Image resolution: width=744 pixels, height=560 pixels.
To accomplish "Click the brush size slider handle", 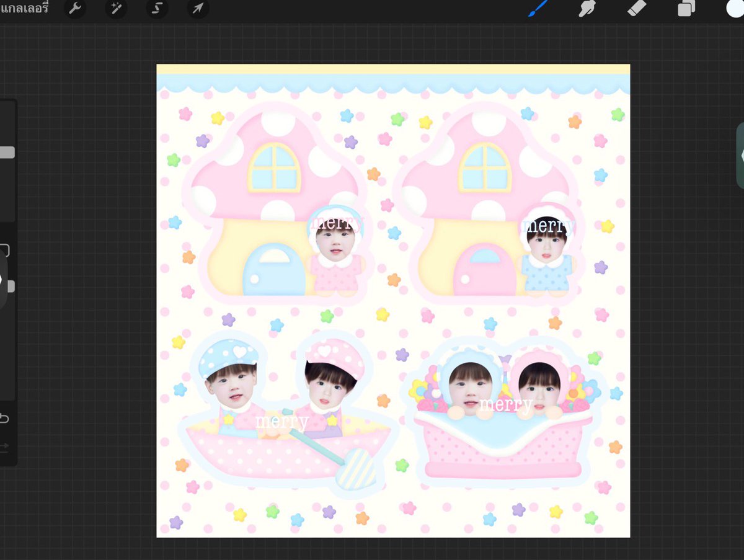I will pyautogui.click(x=7, y=153).
